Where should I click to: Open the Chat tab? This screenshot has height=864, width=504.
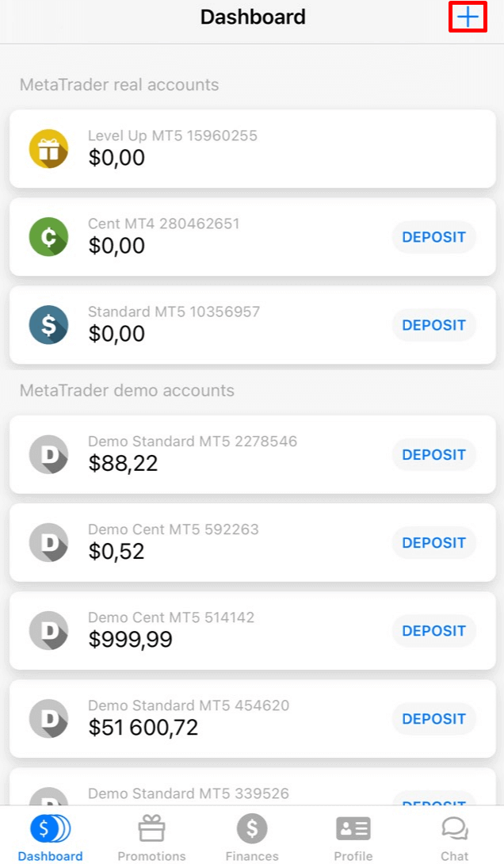point(454,839)
